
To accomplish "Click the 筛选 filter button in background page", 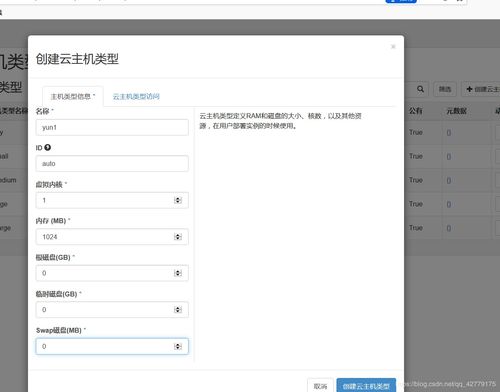I will (445, 89).
